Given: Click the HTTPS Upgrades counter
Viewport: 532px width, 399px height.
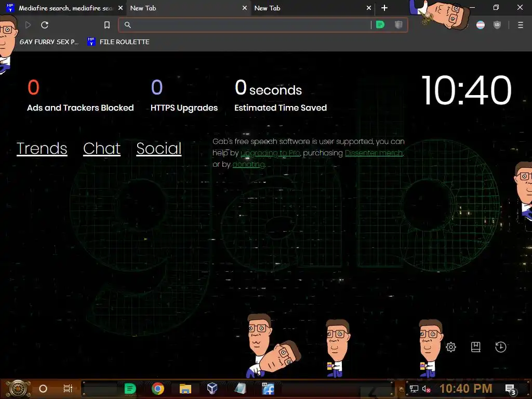Looking at the screenshot, I should click(184, 96).
